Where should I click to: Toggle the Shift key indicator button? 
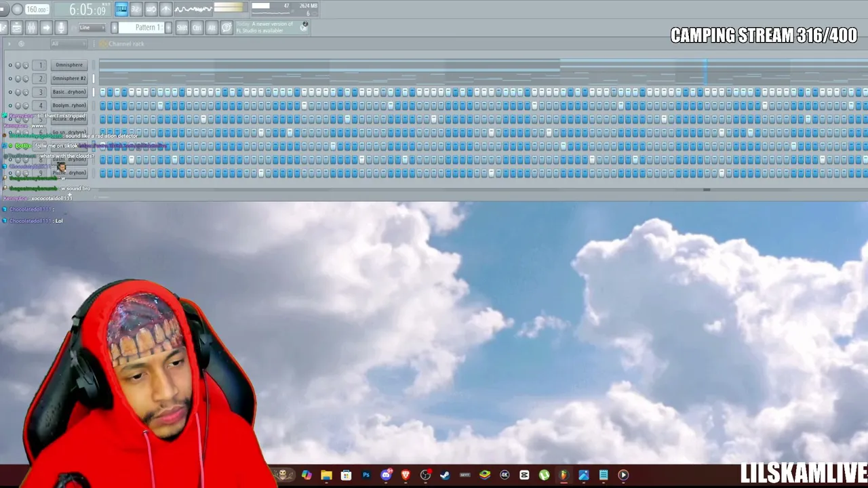pos(182,28)
